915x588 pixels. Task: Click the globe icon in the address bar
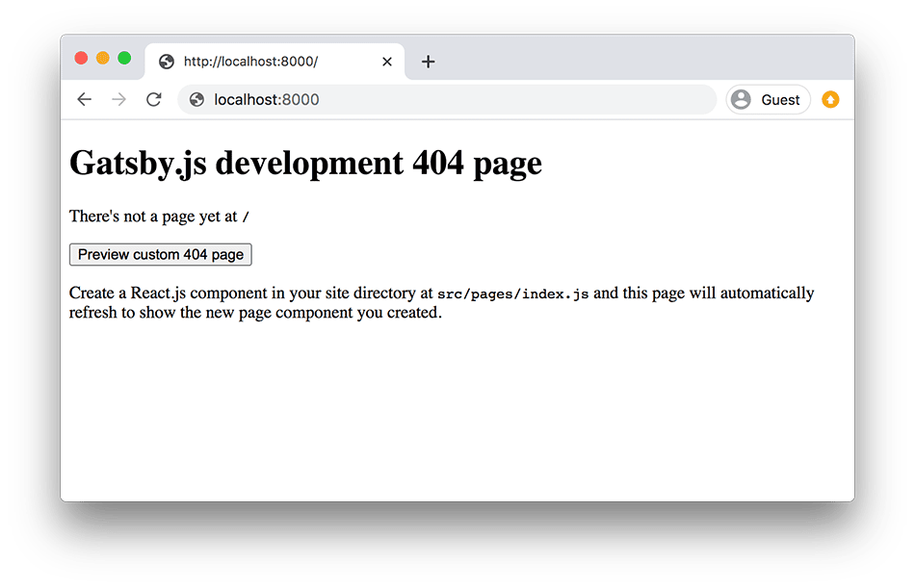pos(197,100)
